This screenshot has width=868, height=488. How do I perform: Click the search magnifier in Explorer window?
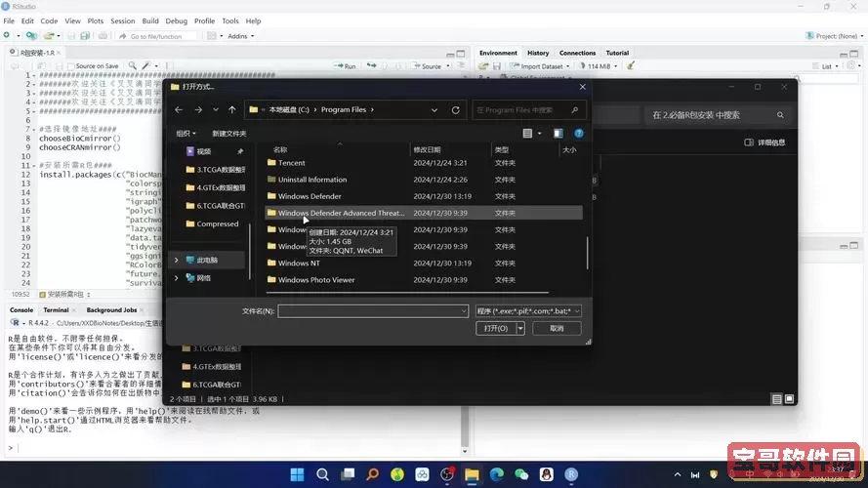(x=780, y=115)
